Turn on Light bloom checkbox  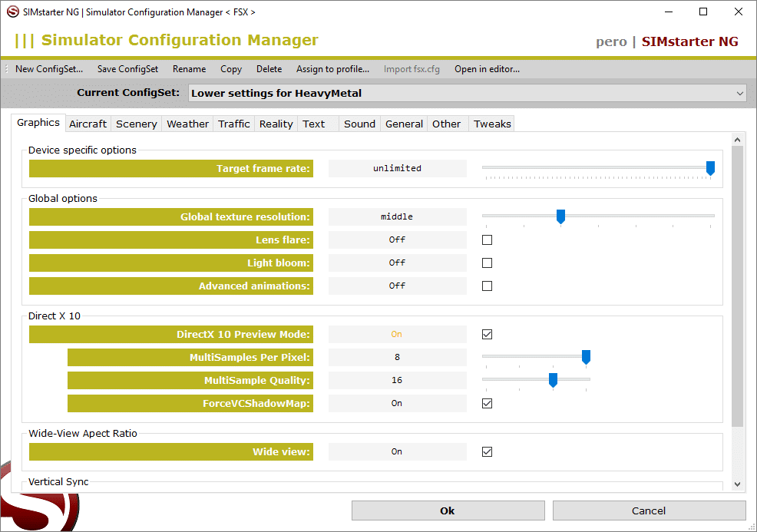[487, 263]
